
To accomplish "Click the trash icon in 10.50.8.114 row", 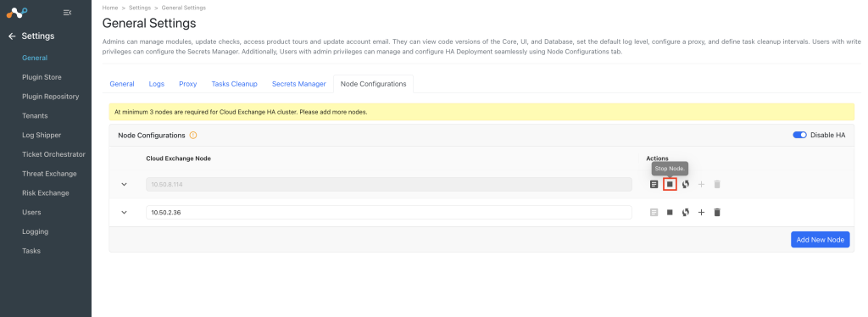I will tap(717, 184).
